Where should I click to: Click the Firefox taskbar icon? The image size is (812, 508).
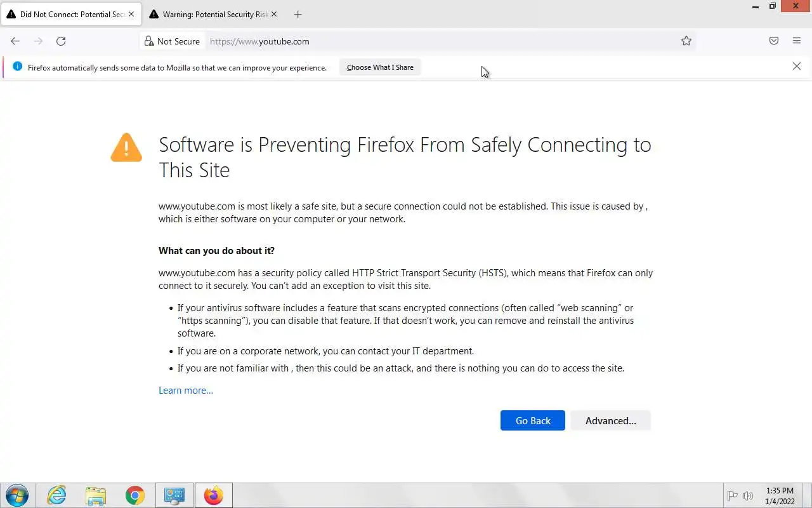click(x=214, y=495)
